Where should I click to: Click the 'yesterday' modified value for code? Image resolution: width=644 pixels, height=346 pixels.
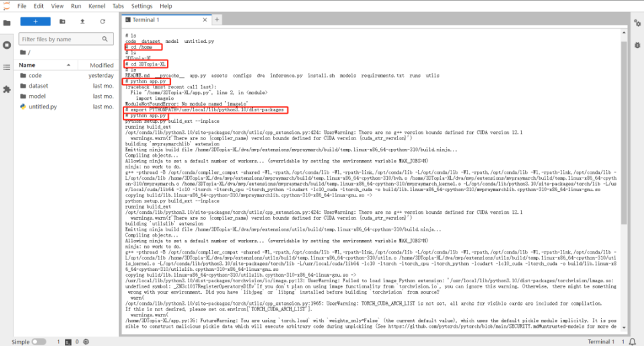[x=101, y=76]
